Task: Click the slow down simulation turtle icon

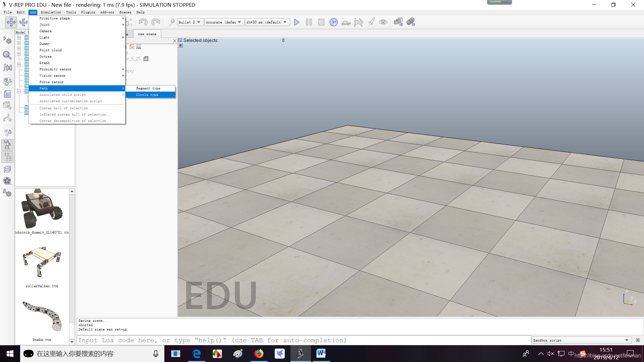Action: point(346,22)
